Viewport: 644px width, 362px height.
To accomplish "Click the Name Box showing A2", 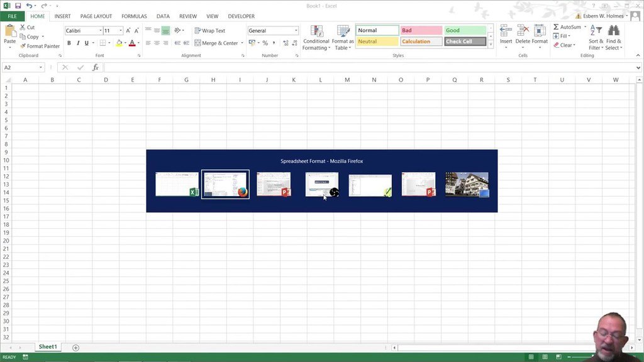I will pyautogui.click(x=21, y=67).
